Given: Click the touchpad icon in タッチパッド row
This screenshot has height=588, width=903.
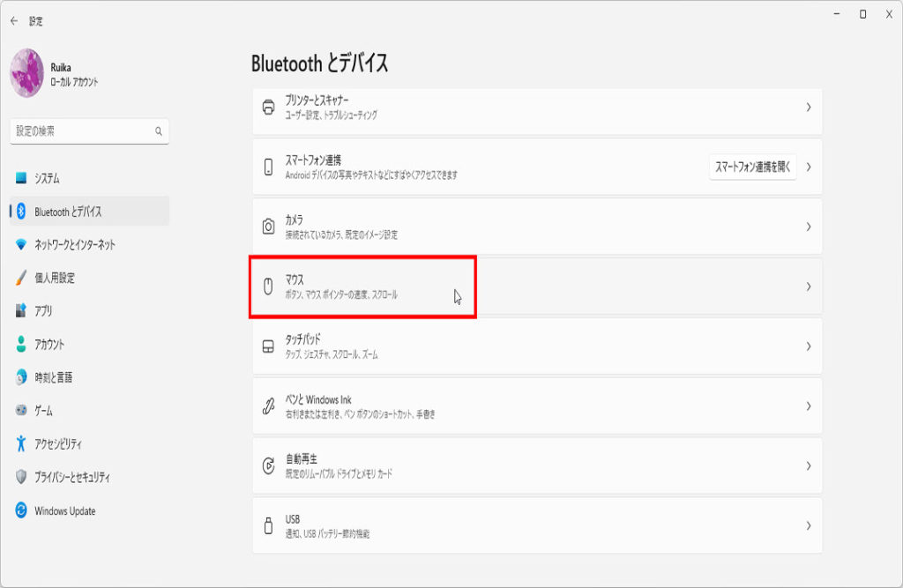Looking at the screenshot, I should click(x=269, y=346).
